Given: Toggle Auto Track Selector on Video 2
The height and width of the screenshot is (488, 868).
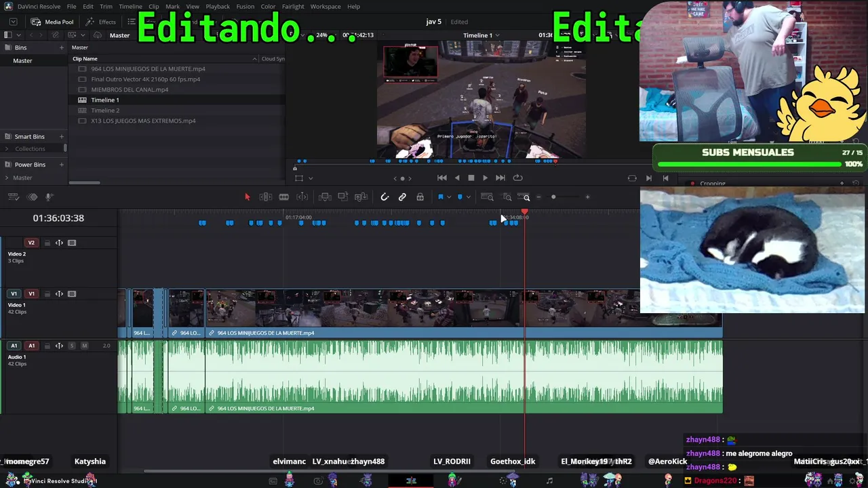Looking at the screenshot, I should [x=59, y=243].
